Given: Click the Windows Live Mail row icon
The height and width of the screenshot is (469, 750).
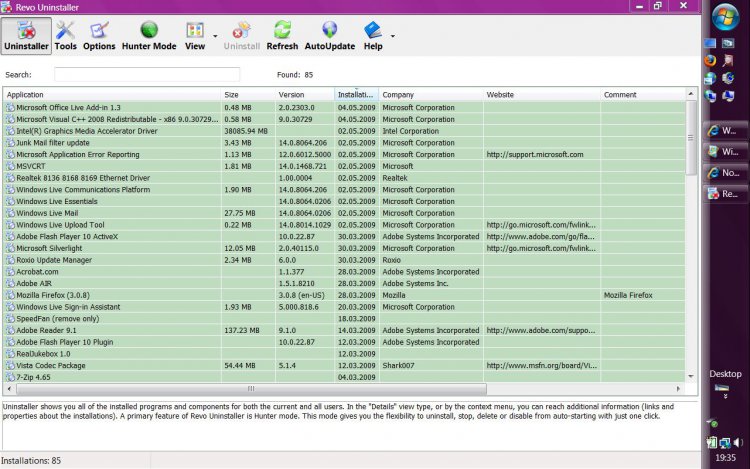Looking at the screenshot, I should [10, 213].
